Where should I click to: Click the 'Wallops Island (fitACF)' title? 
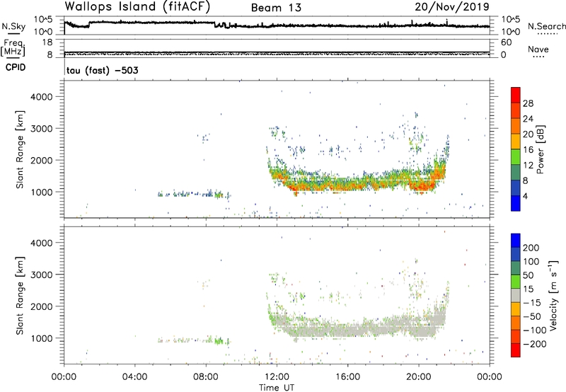click(137, 6)
